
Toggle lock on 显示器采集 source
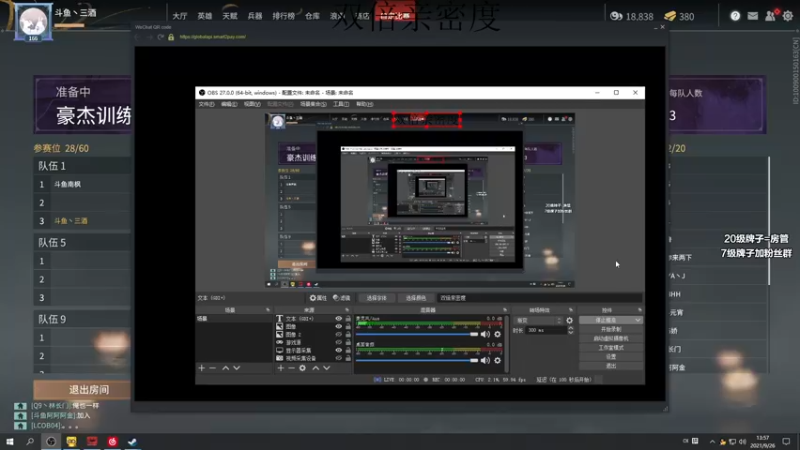coord(348,351)
